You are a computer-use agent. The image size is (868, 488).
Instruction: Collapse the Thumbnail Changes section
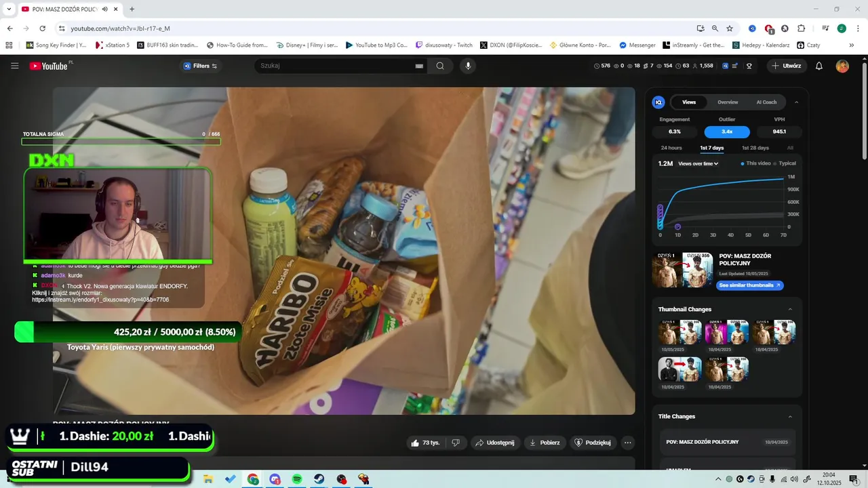coord(790,309)
